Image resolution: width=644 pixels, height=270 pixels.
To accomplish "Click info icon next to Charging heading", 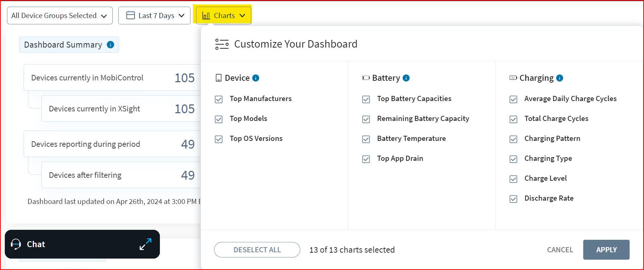I will click(559, 78).
